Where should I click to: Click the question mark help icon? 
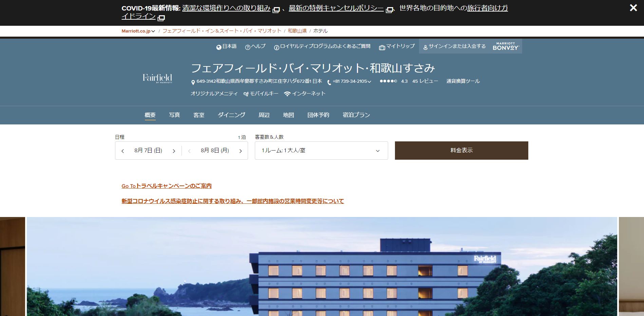248,47
